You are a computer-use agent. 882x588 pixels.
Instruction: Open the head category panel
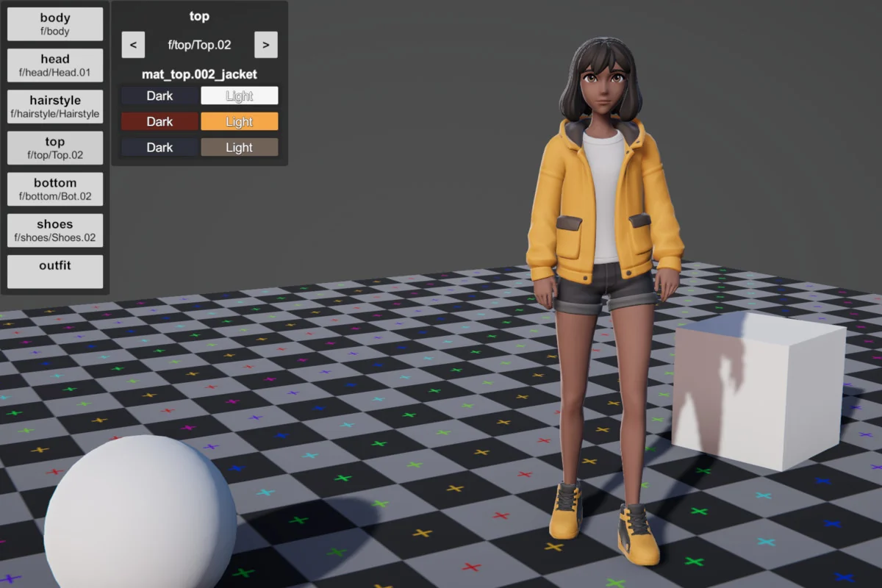pyautogui.click(x=55, y=65)
